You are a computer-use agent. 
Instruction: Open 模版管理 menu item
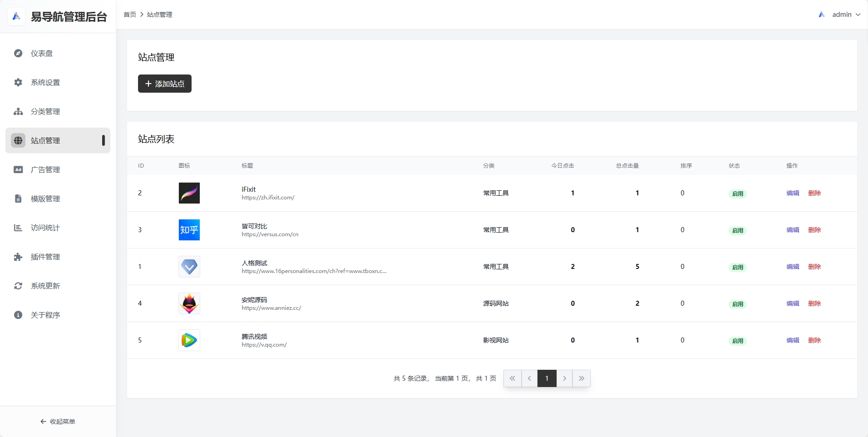(45, 199)
